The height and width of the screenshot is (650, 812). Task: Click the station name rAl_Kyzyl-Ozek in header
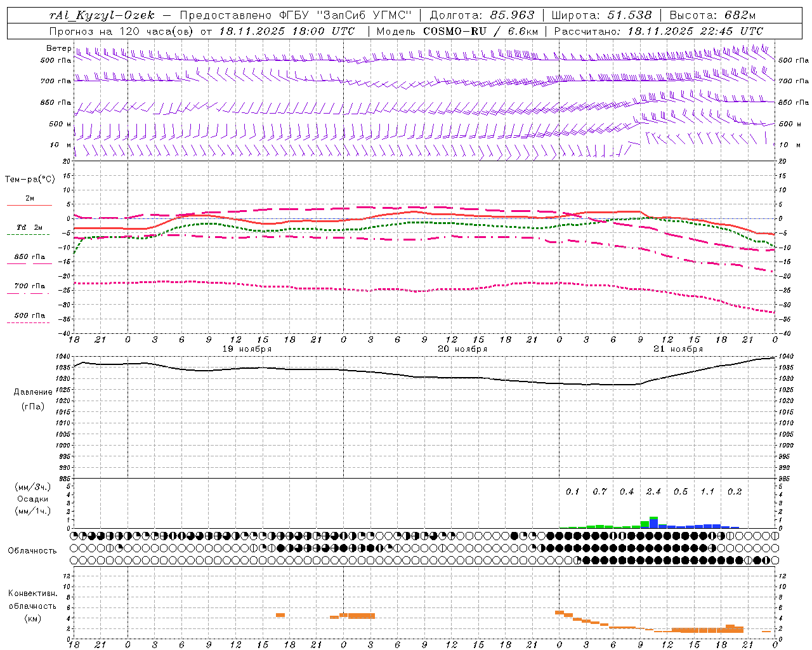[x=102, y=15]
